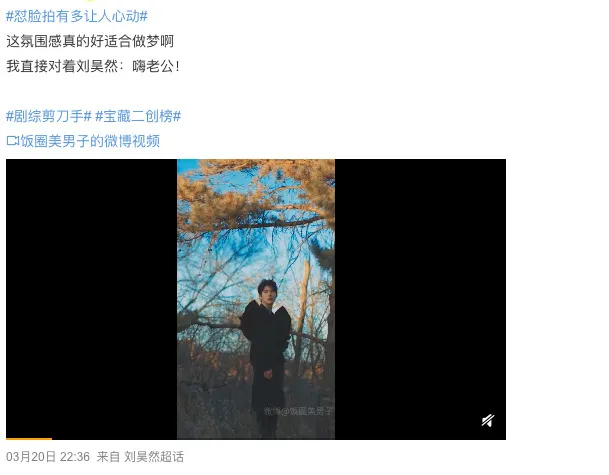Open the #宝藏二创榜# hashtag topic
609x475 pixels.
(138, 116)
